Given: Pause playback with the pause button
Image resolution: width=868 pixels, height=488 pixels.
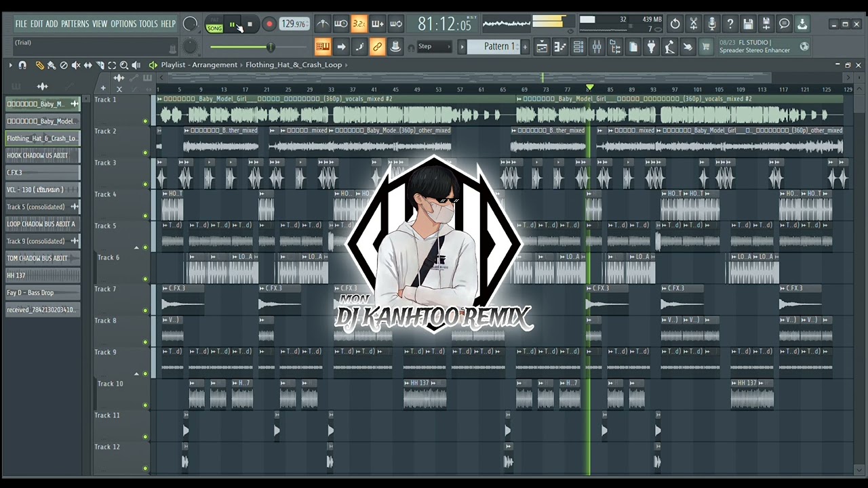Looking at the screenshot, I should click(233, 24).
